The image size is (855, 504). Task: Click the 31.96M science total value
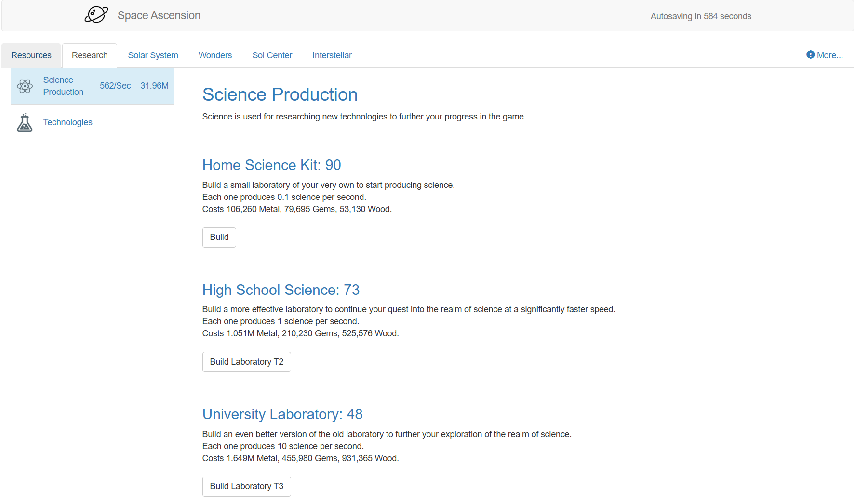154,86
